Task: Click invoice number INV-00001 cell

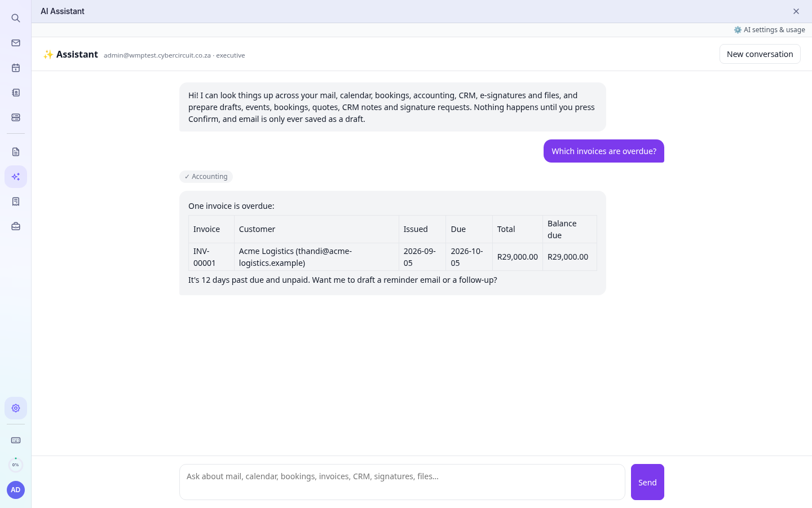Action: click(211, 257)
